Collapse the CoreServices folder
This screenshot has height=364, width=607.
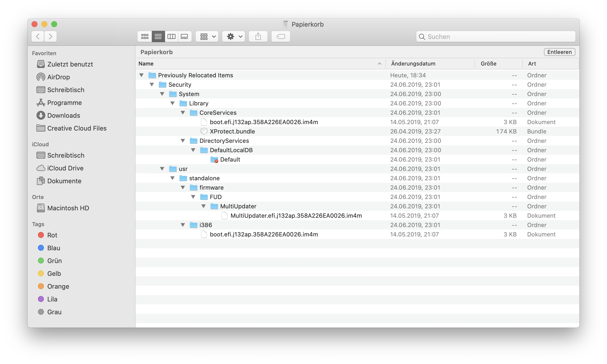pyautogui.click(x=183, y=113)
